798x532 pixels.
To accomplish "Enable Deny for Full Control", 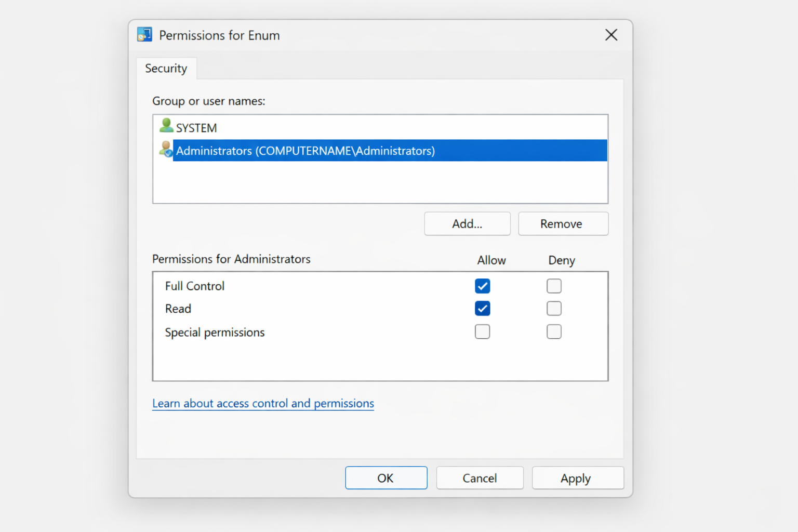I will click(554, 286).
